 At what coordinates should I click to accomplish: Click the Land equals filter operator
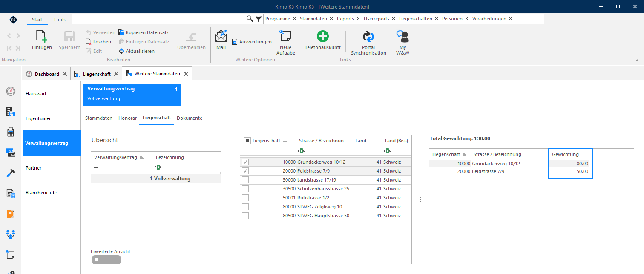(358, 150)
